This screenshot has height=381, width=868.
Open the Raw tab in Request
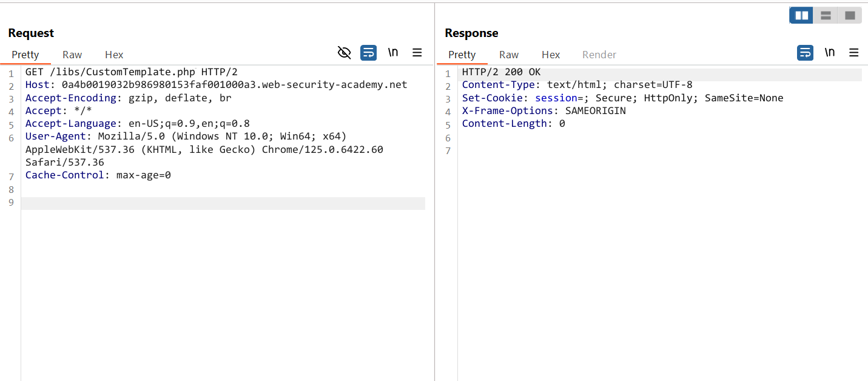click(x=72, y=55)
